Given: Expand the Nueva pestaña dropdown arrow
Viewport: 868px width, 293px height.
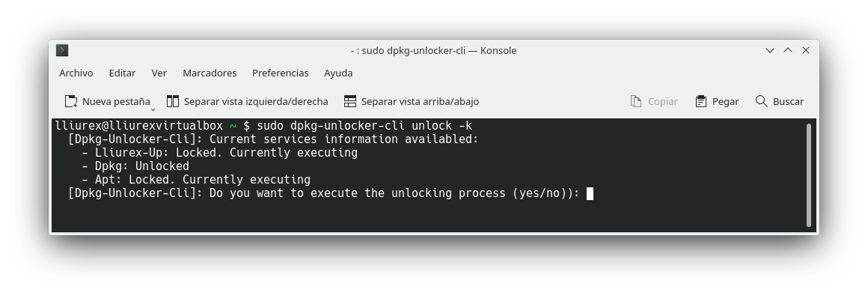Looking at the screenshot, I should [x=153, y=109].
